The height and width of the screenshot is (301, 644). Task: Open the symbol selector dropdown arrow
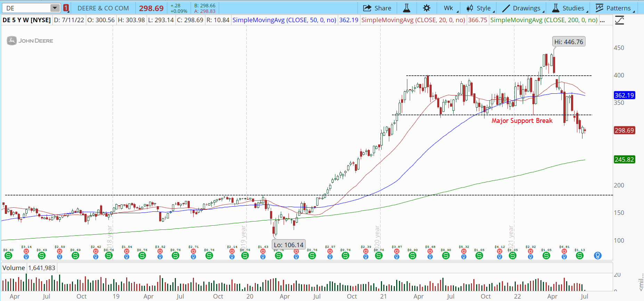pyautogui.click(x=55, y=8)
